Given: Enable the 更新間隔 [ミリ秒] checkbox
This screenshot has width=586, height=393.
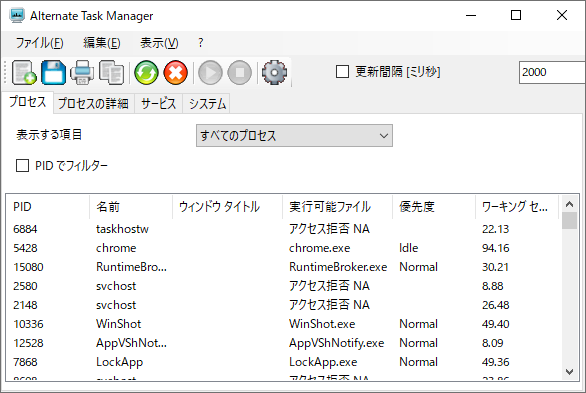Looking at the screenshot, I should pyautogui.click(x=342, y=72).
